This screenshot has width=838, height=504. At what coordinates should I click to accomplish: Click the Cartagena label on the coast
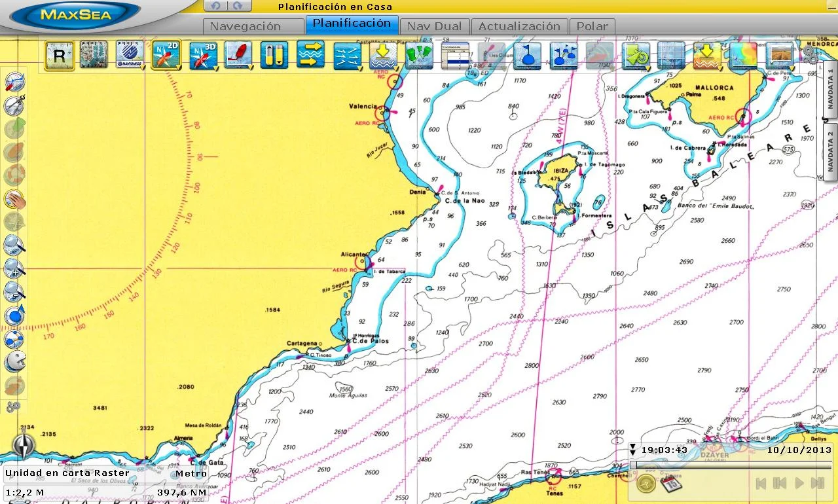[x=302, y=343]
